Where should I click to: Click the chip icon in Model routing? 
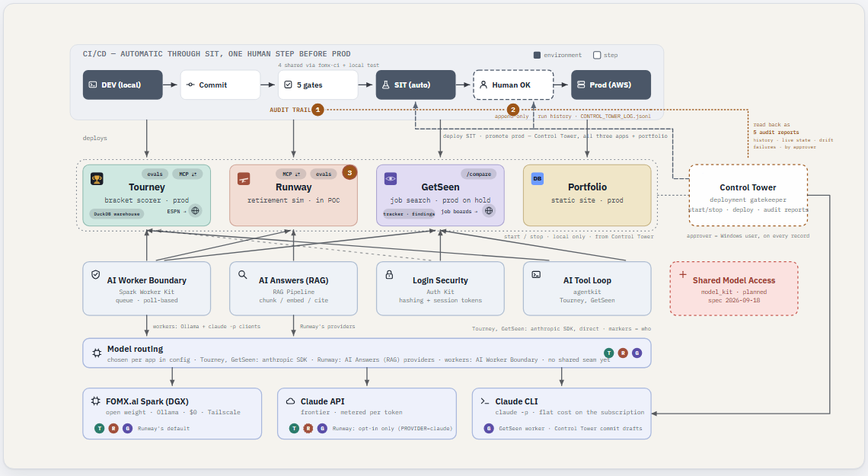pos(97,353)
